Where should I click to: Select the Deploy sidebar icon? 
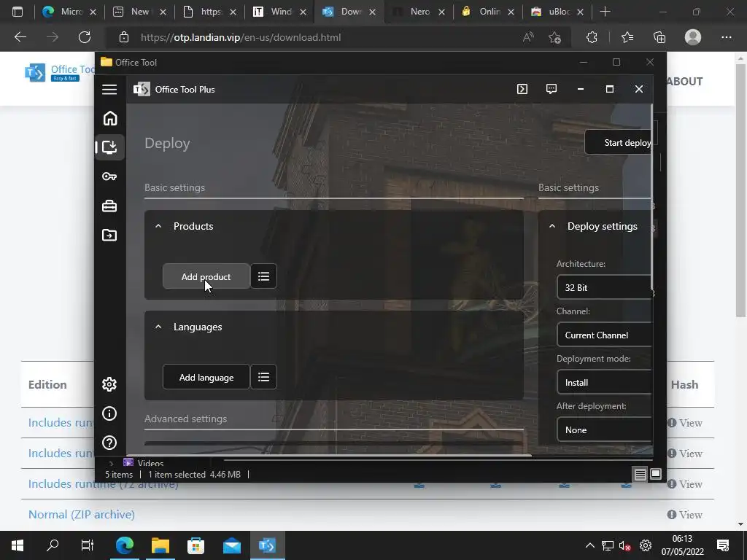tap(110, 147)
